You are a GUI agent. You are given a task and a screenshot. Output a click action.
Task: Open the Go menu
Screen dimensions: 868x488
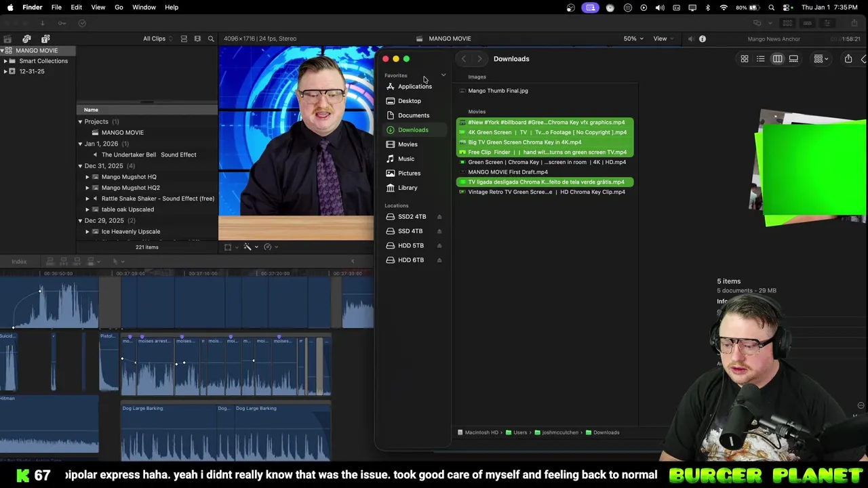[119, 7]
